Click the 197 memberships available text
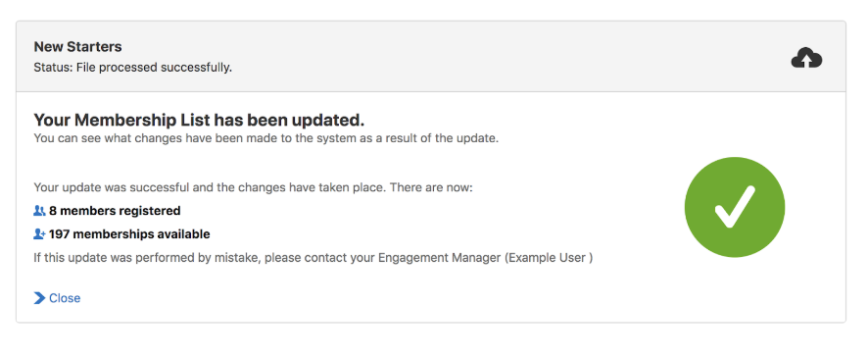Viewport: 868px width, 357px height. click(129, 234)
